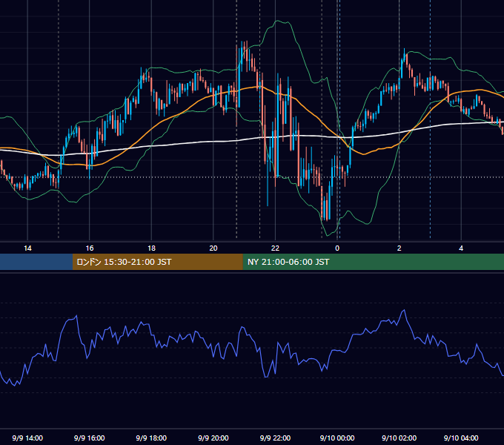The image size is (504, 445).
Task: Click the 9/10 00:00 date label
Action: pos(337,438)
